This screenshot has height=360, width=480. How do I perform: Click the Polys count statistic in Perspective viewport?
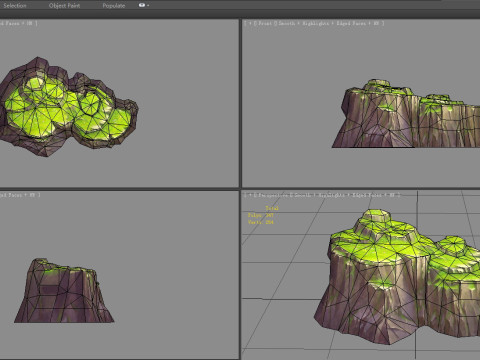point(261,215)
